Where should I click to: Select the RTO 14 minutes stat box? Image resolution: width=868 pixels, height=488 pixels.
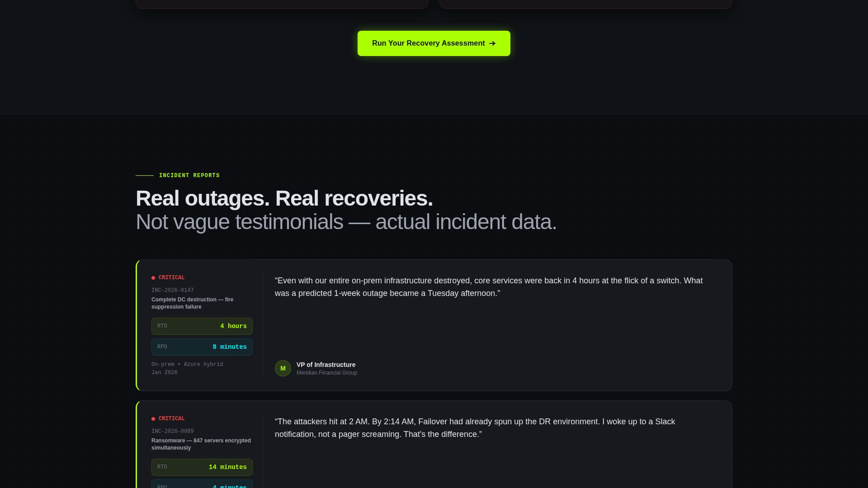click(202, 467)
